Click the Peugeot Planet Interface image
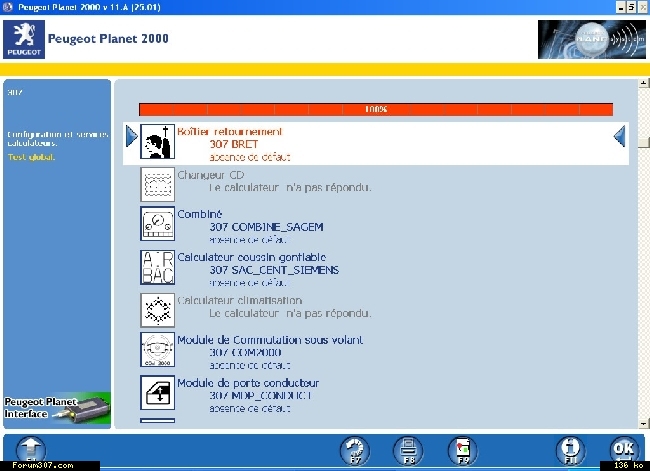The height and width of the screenshot is (471, 650). 57,408
